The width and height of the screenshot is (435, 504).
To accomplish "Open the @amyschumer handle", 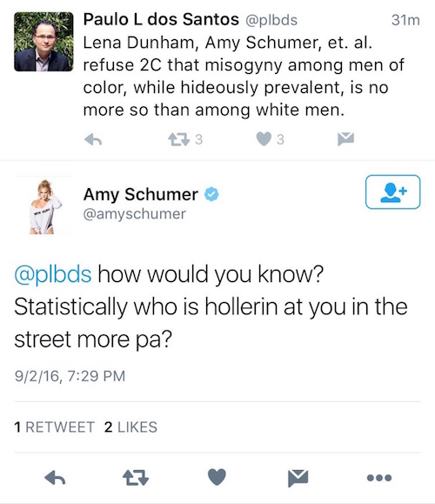I will (x=135, y=214).
